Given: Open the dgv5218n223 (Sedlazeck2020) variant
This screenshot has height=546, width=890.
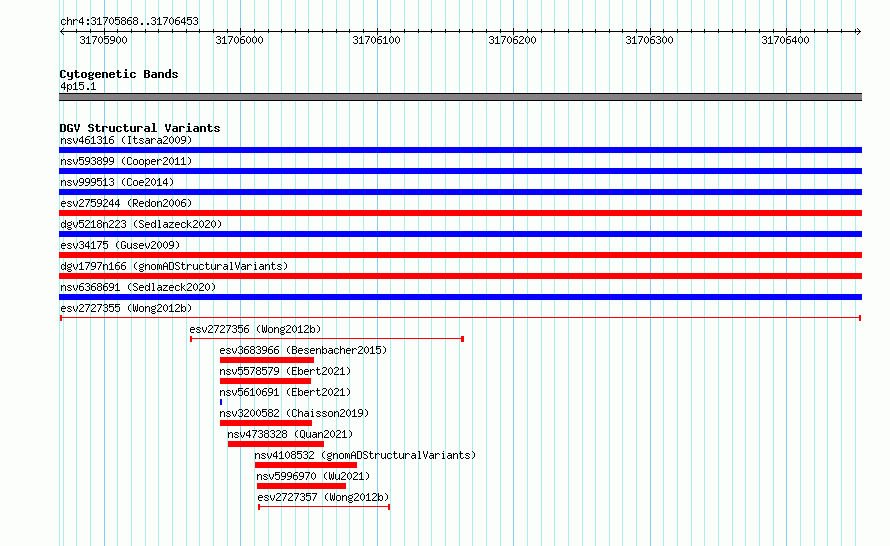Looking at the screenshot, I should tap(141, 224).
